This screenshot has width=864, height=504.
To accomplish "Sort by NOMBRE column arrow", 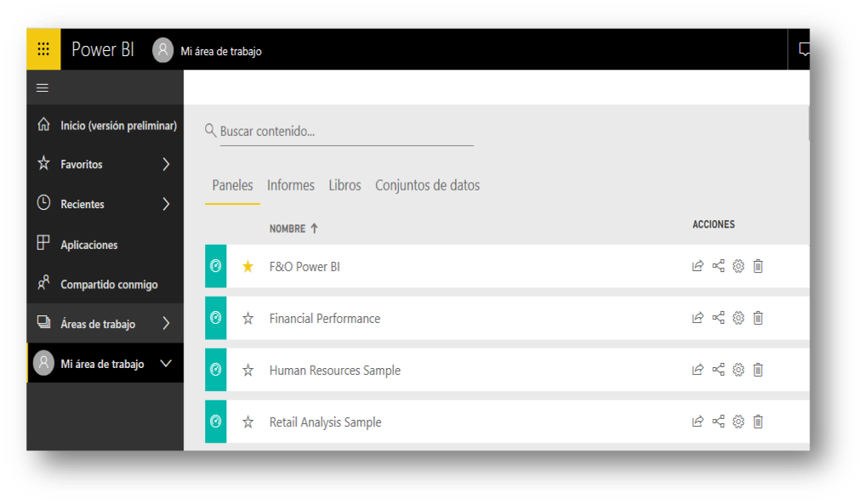I will (x=314, y=228).
